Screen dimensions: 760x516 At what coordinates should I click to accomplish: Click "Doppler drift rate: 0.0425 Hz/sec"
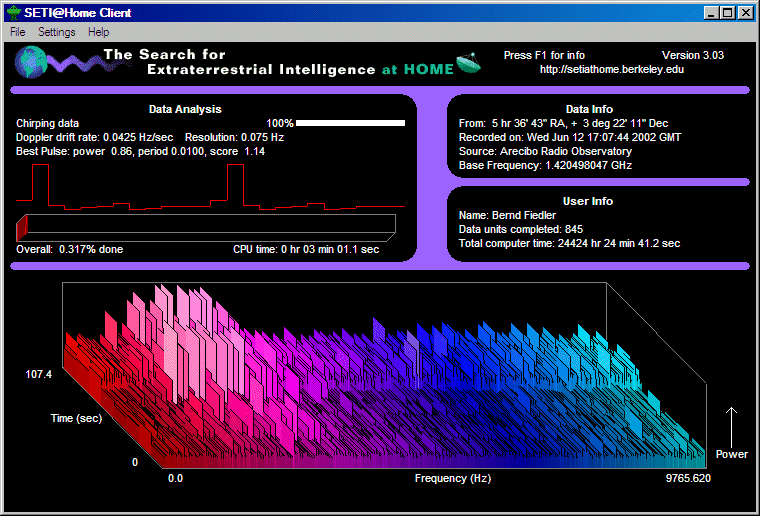[x=95, y=138]
